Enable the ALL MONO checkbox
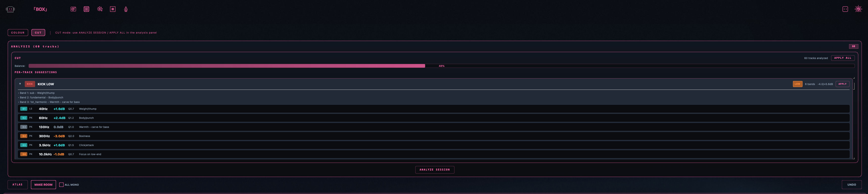 coord(61,185)
